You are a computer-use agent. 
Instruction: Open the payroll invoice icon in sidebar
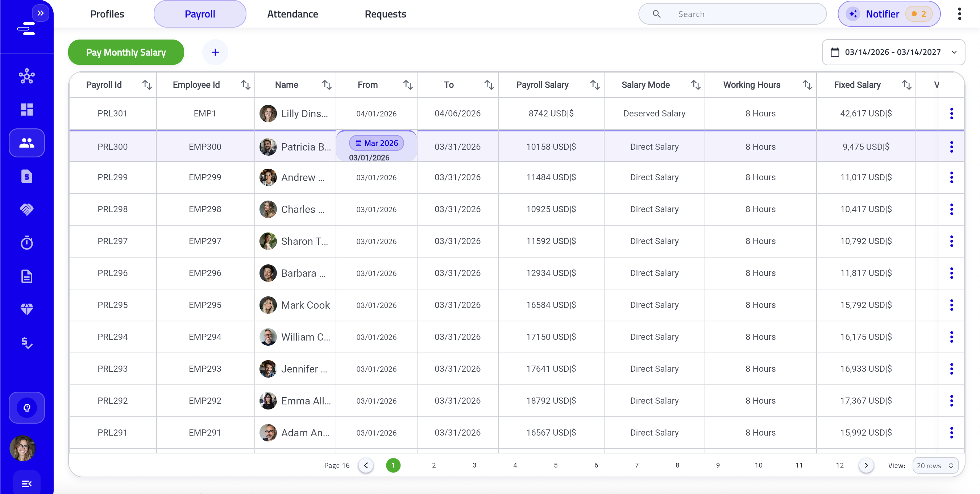(26, 176)
